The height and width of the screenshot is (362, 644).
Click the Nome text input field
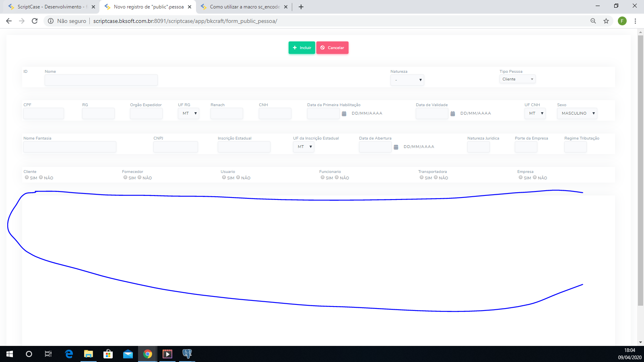(x=101, y=80)
